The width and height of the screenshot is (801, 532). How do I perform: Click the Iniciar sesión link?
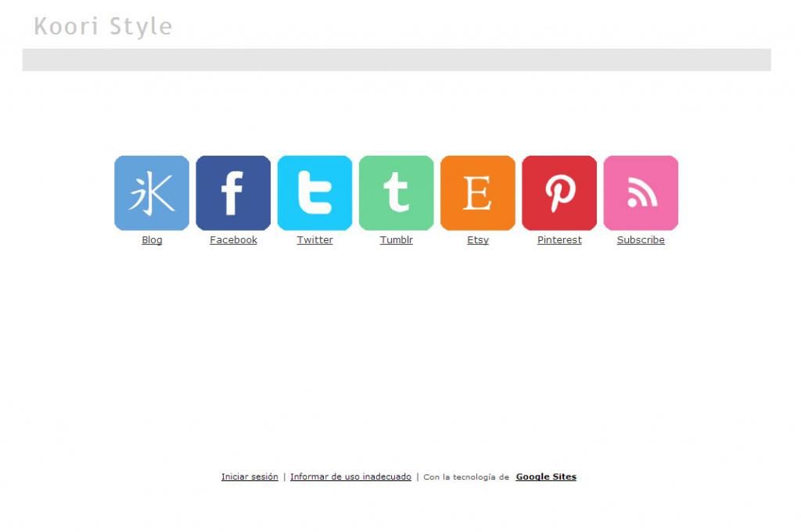pos(250,476)
